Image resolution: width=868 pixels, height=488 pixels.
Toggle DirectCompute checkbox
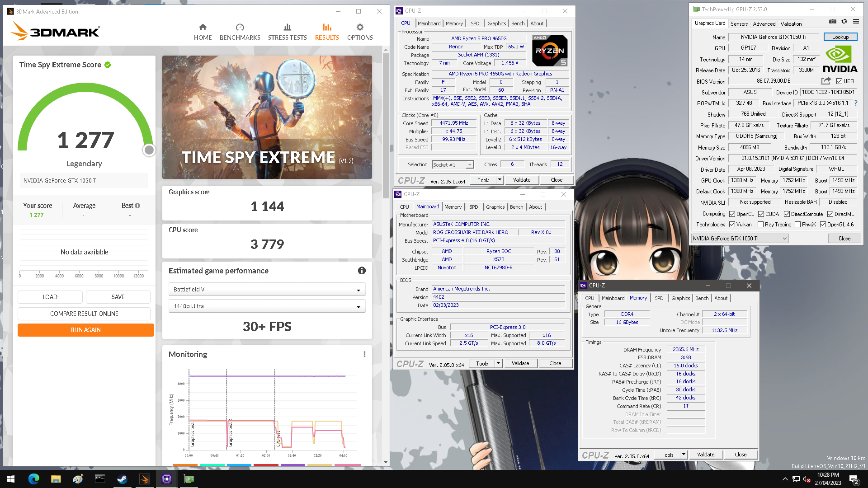click(787, 214)
